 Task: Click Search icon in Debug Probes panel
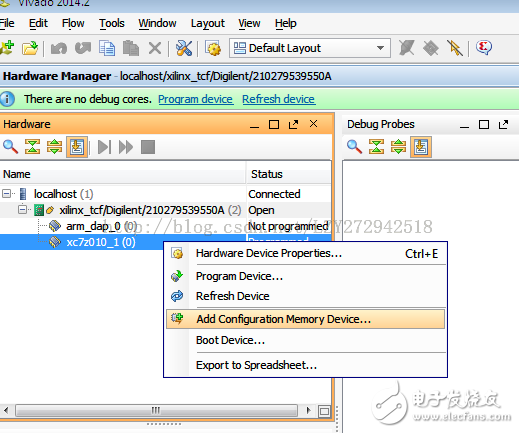[x=354, y=147]
